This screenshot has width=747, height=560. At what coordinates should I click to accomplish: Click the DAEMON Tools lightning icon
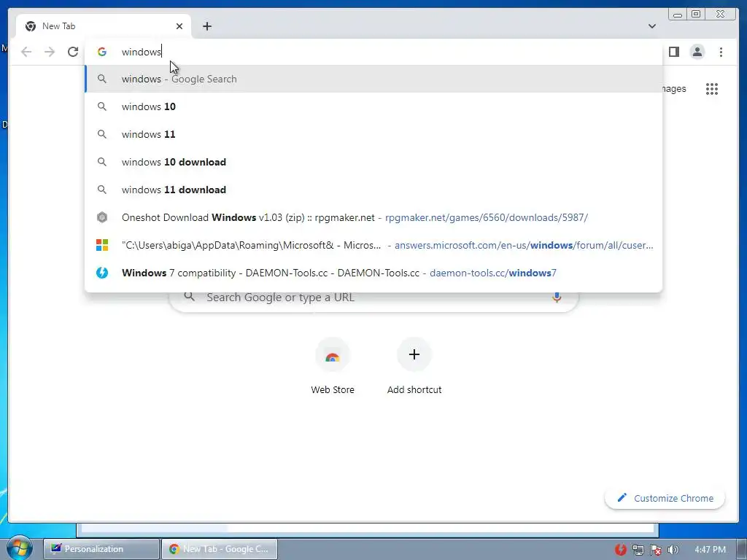pyautogui.click(x=102, y=273)
